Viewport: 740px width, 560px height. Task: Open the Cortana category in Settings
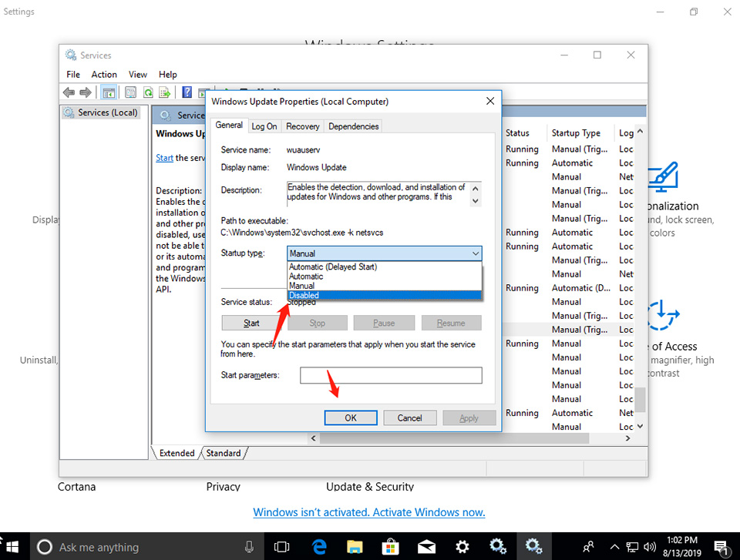click(76, 486)
